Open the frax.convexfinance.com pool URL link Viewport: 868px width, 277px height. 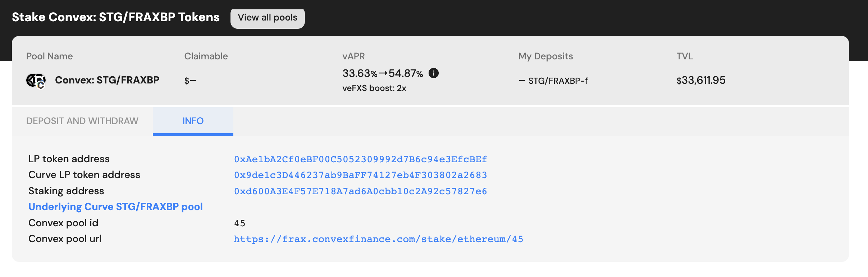click(x=378, y=239)
